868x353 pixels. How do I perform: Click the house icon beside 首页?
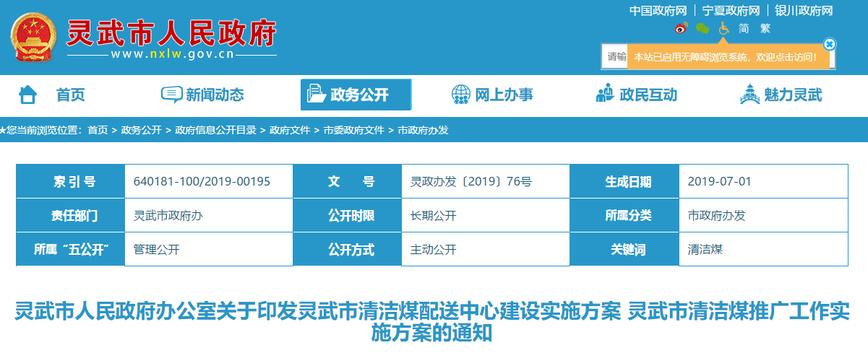click(28, 95)
